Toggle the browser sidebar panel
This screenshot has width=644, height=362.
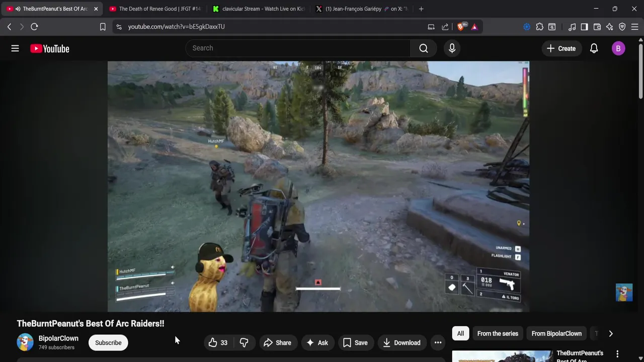(584, 27)
